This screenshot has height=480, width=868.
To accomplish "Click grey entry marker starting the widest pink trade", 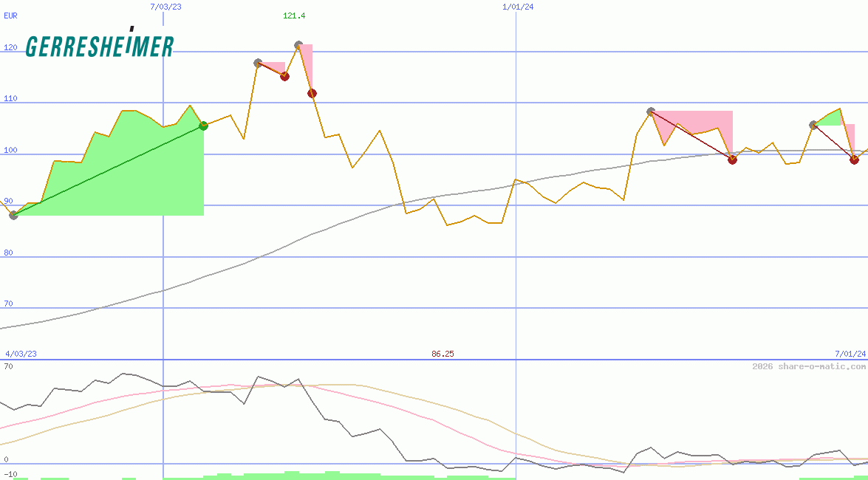I will [651, 112].
